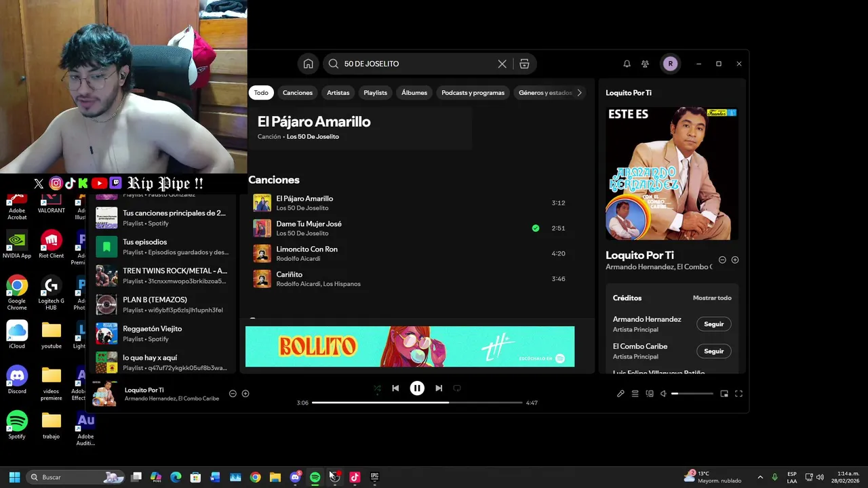Click Mostrar todo in Créditos
This screenshot has height=488, width=868.
pos(712,298)
